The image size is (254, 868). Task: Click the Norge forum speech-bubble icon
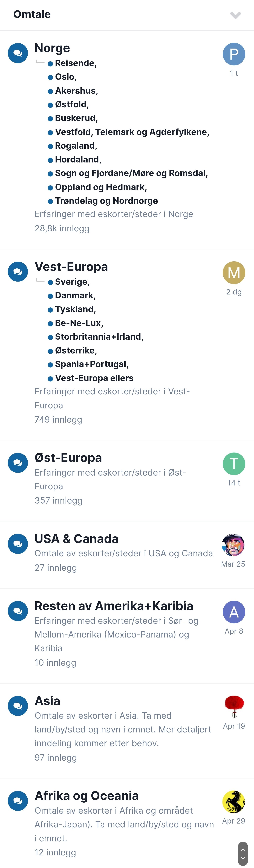point(18,53)
